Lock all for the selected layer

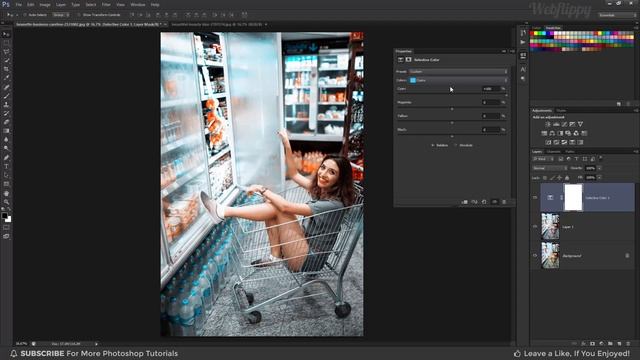click(567, 178)
